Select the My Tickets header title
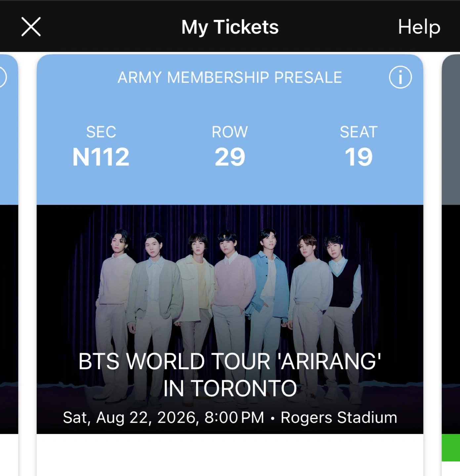 click(230, 27)
